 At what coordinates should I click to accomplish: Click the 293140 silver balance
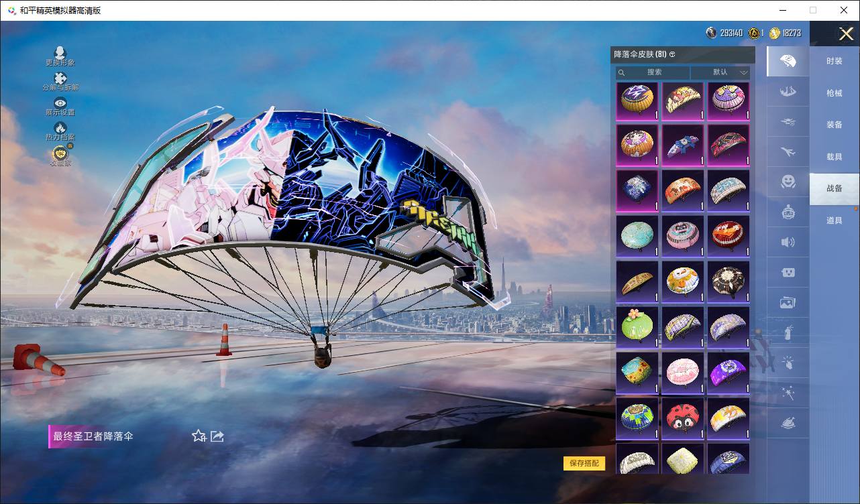click(x=731, y=33)
